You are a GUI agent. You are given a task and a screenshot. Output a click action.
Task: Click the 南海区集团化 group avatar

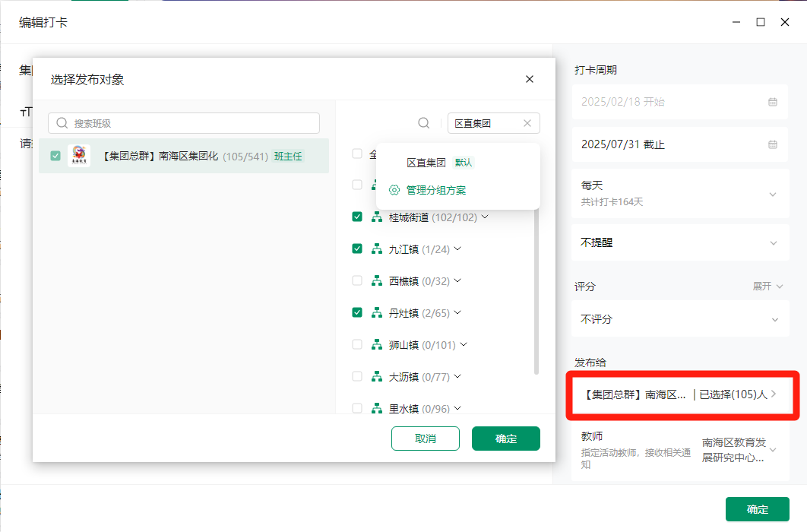[x=79, y=155]
